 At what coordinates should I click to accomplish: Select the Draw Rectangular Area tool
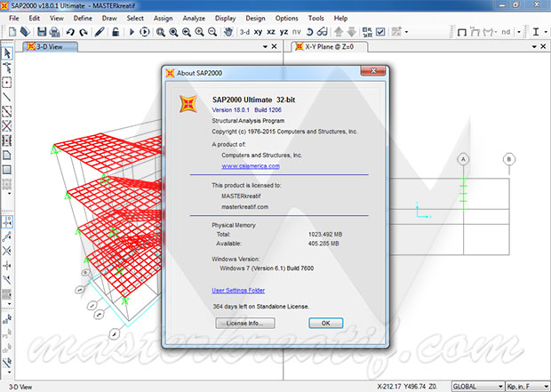7,170
